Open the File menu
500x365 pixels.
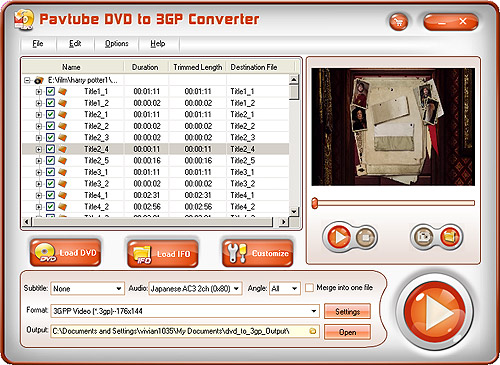pos(38,44)
